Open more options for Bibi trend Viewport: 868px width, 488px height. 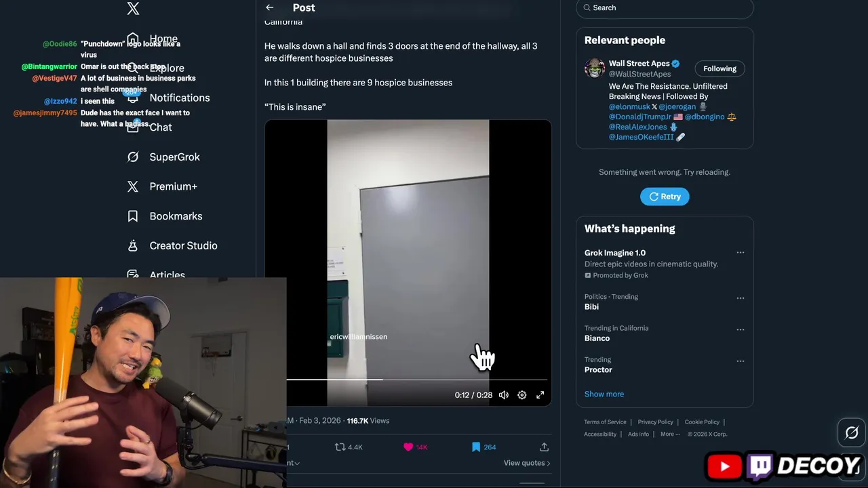741,298
